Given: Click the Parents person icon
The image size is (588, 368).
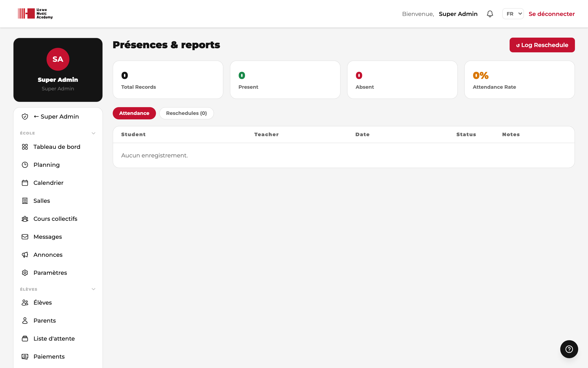Looking at the screenshot, I should tap(25, 321).
